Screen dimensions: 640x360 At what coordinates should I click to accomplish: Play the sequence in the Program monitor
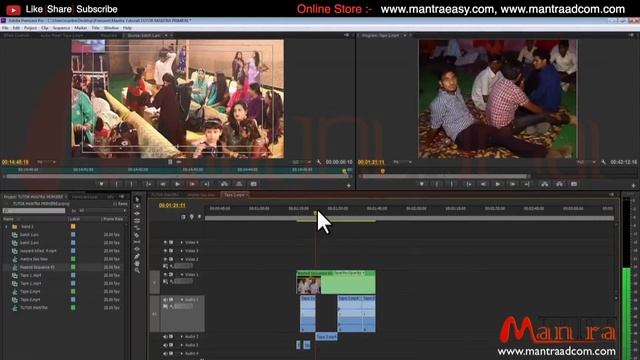(x=498, y=184)
